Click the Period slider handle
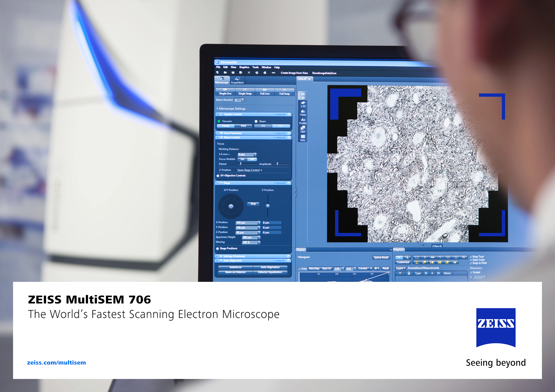 coord(241,164)
